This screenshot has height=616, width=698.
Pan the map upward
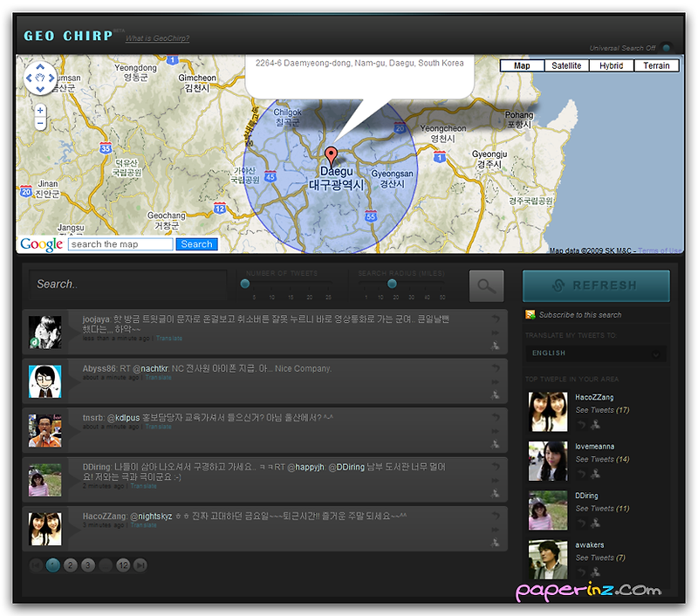tap(40, 67)
